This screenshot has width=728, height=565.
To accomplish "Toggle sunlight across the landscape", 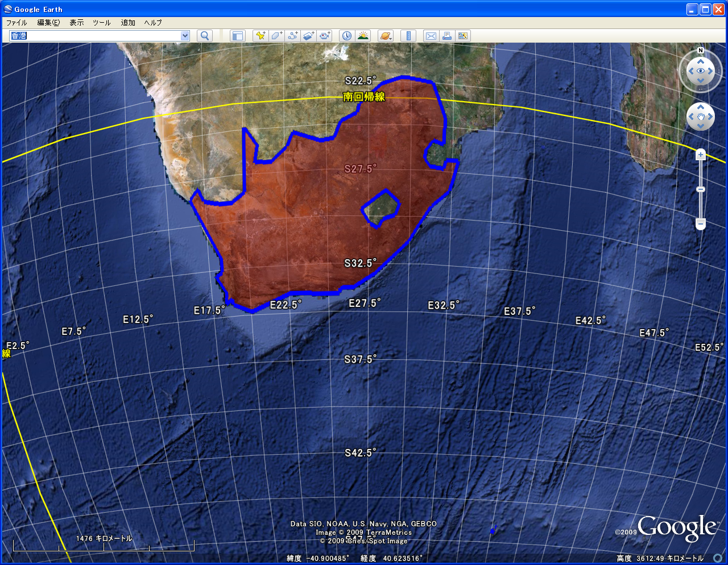I will point(363,36).
